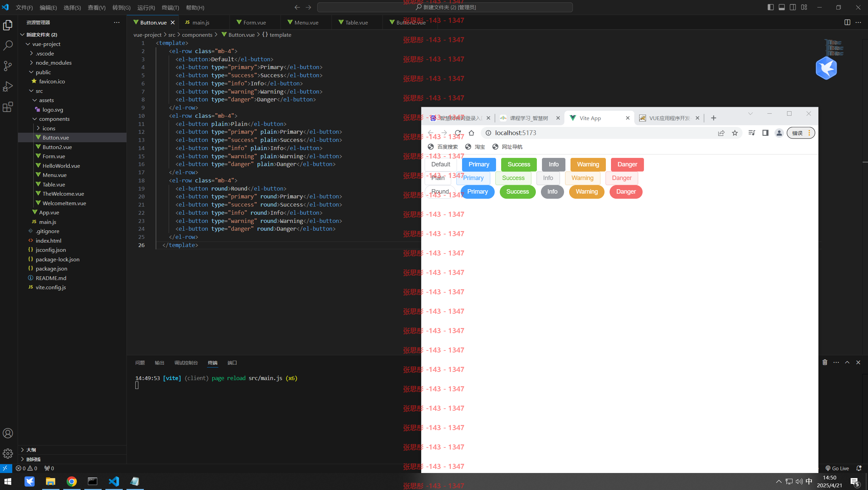Maximize the terminal panel size
This screenshot has height=490, width=868.
click(x=847, y=362)
